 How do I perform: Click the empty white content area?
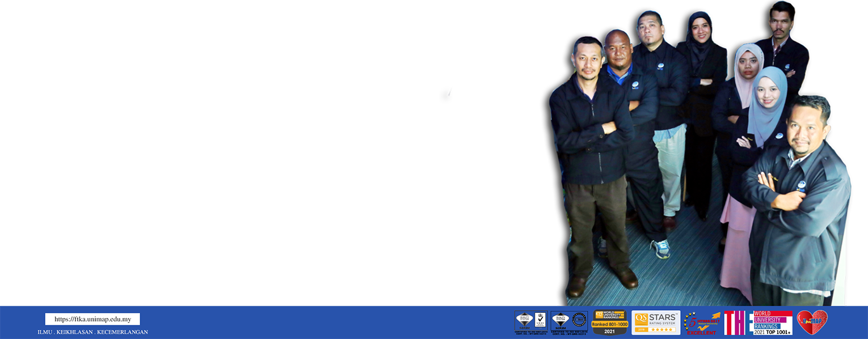point(216,142)
